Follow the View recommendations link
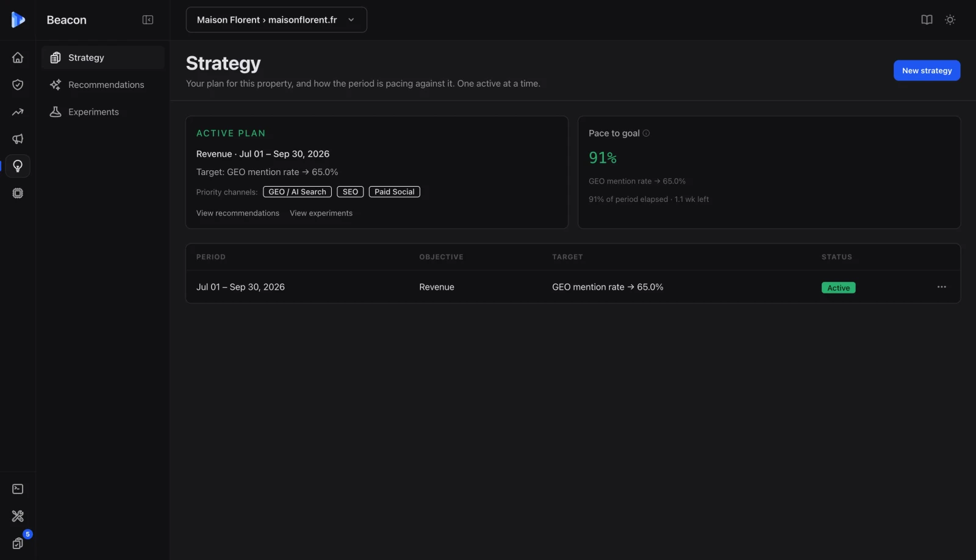Viewport: 976px width, 560px height. tap(238, 213)
